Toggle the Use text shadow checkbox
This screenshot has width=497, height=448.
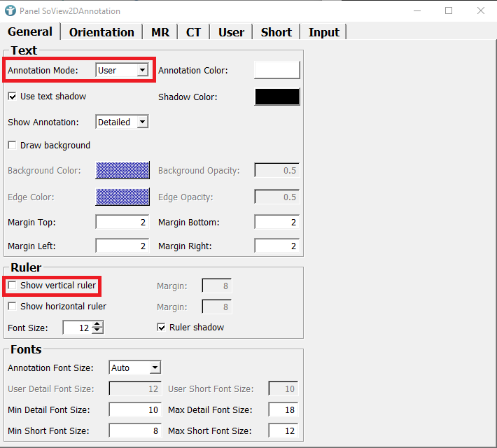click(x=12, y=97)
